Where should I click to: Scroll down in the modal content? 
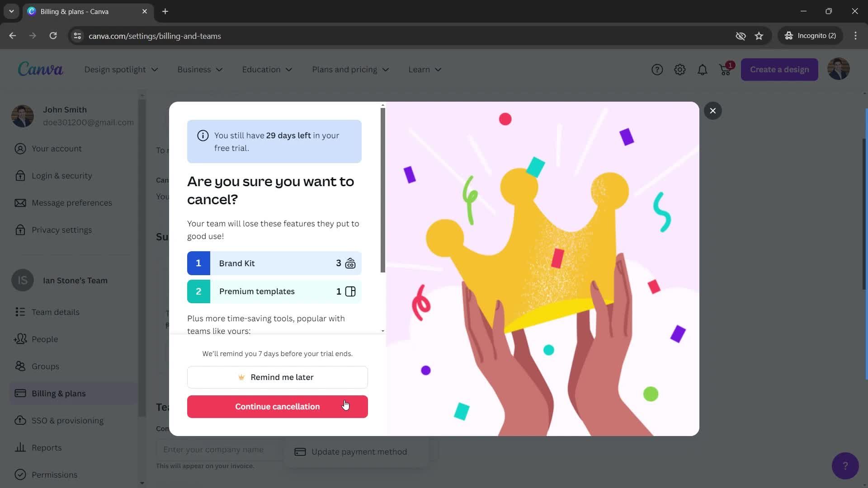[x=382, y=330]
